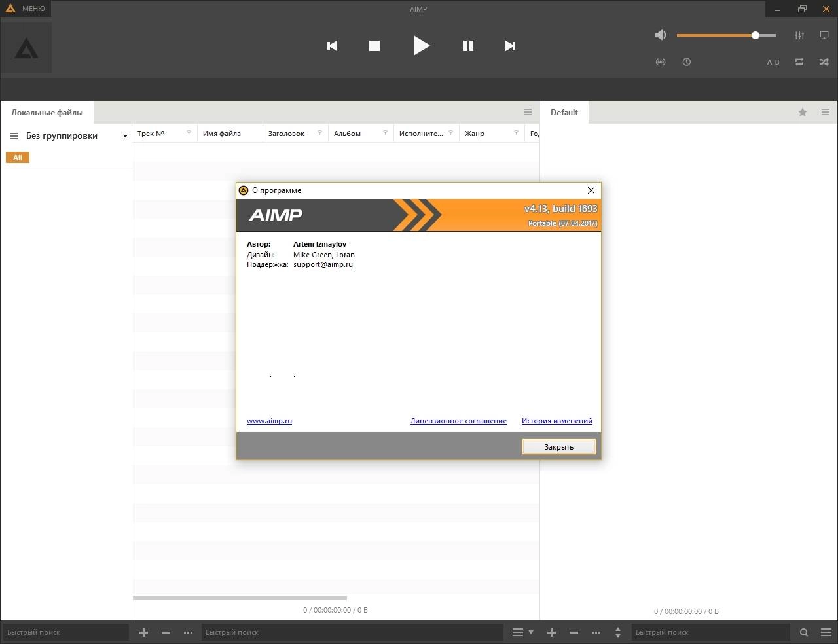Remove library items with minus icon
Viewport: 838px width, 644px height.
coord(166,632)
